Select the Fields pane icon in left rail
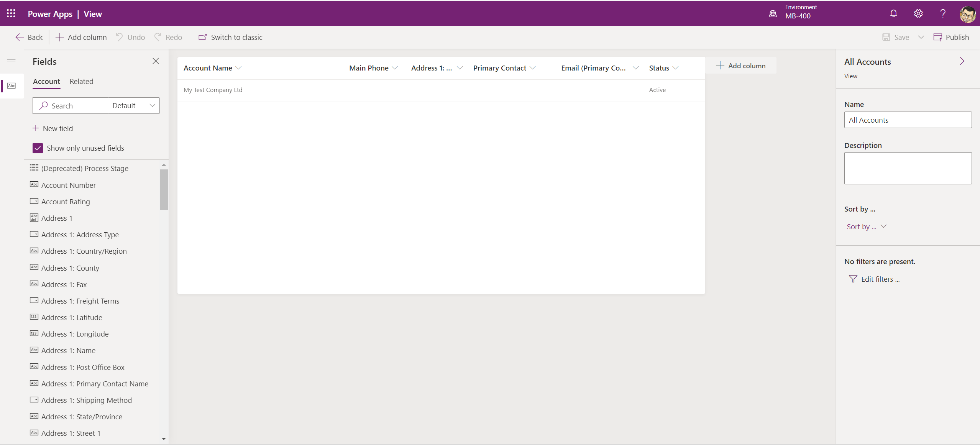 click(11, 85)
